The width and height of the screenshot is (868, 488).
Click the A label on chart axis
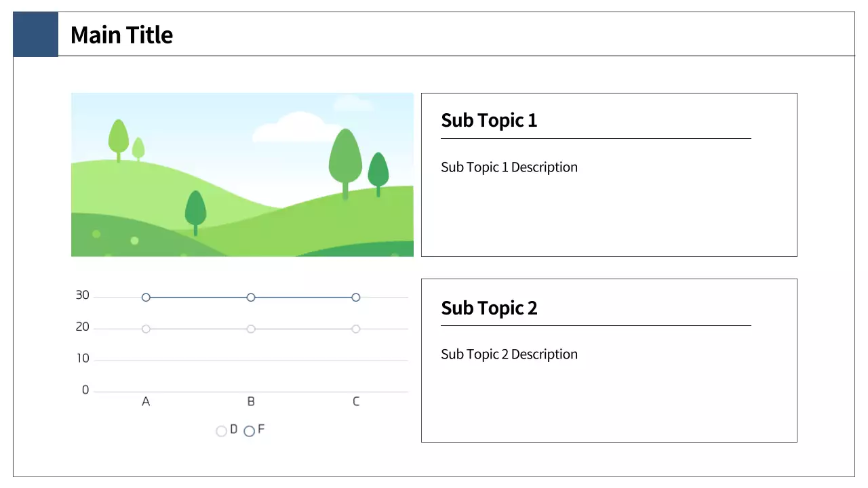coord(146,402)
